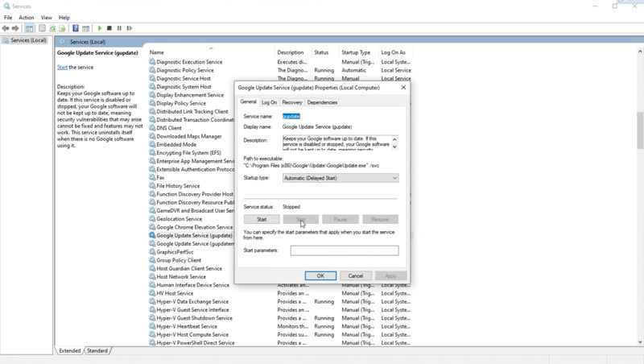Switch to the Recovery tab

[292, 102]
